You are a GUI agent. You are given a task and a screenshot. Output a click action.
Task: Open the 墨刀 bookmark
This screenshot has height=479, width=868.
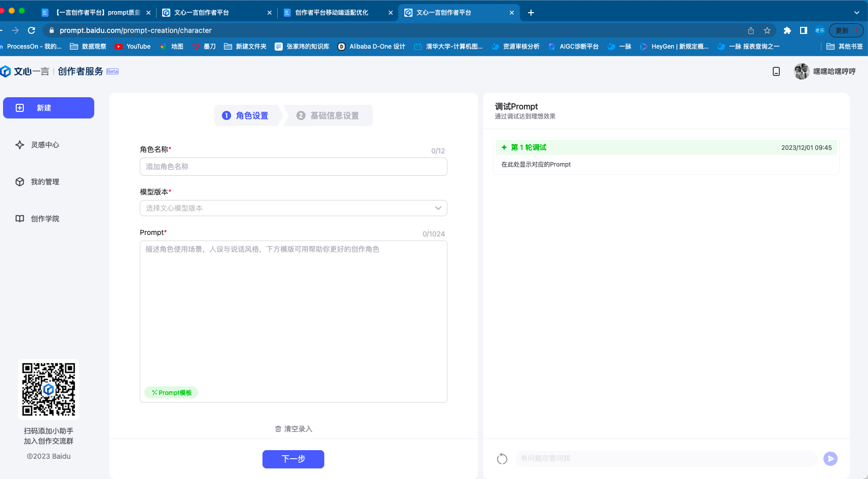pyautogui.click(x=204, y=47)
